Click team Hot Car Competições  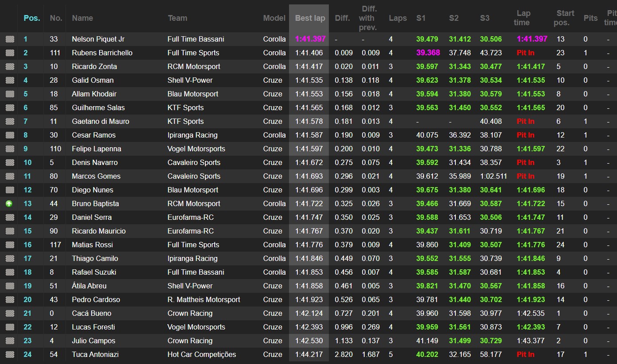click(x=202, y=355)
